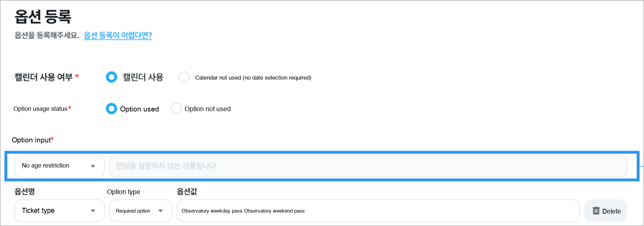Click the disabled age description field
The image size is (644, 226).
[x=368, y=166]
